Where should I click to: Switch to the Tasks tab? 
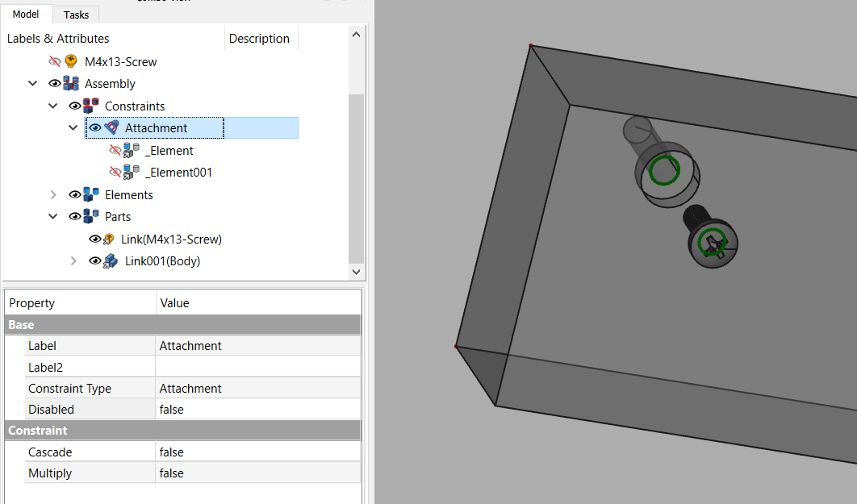76,14
